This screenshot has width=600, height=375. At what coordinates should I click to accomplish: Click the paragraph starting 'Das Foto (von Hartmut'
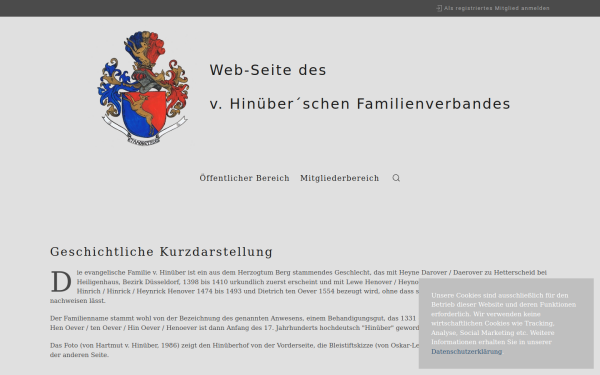click(x=234, y=350)
